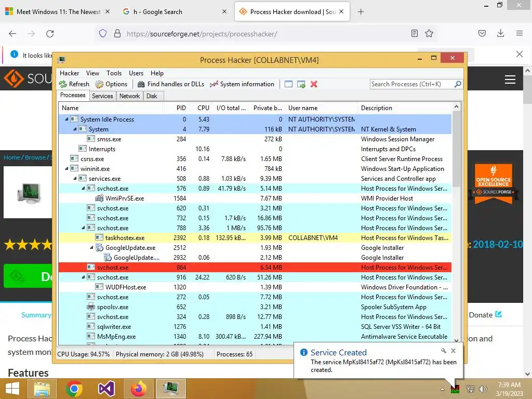Open Visual Studio from taskbar
The width and height of the screenshot is (532, 399).
(106, 389)
